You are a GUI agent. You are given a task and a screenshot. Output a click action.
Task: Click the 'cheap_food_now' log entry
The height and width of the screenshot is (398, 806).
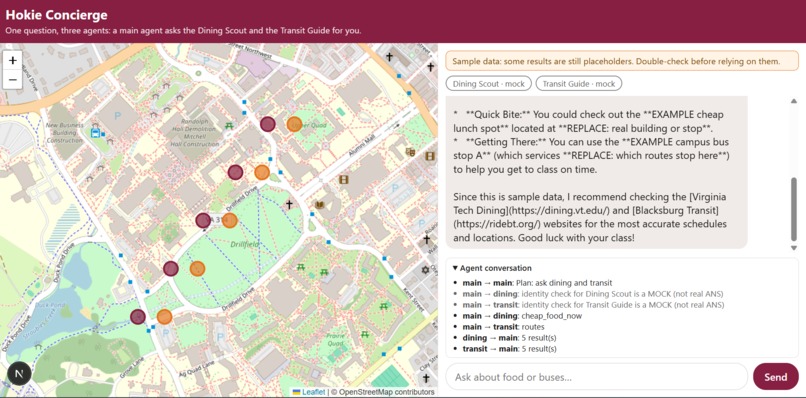coord(522,316)
